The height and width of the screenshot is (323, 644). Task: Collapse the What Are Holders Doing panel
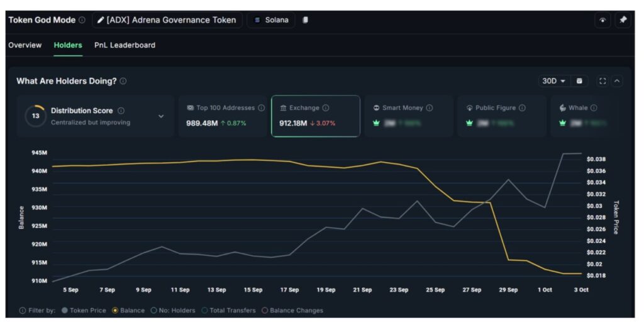[617, 81]
